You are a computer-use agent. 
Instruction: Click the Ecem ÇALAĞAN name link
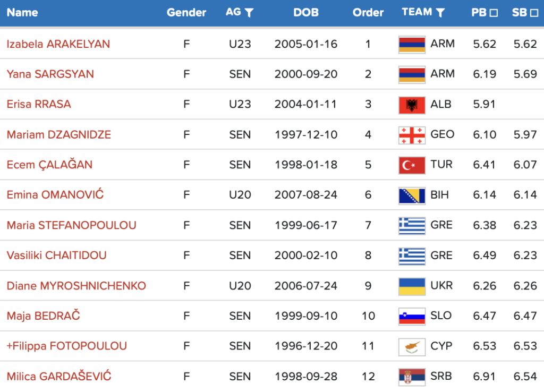[49, 165]
